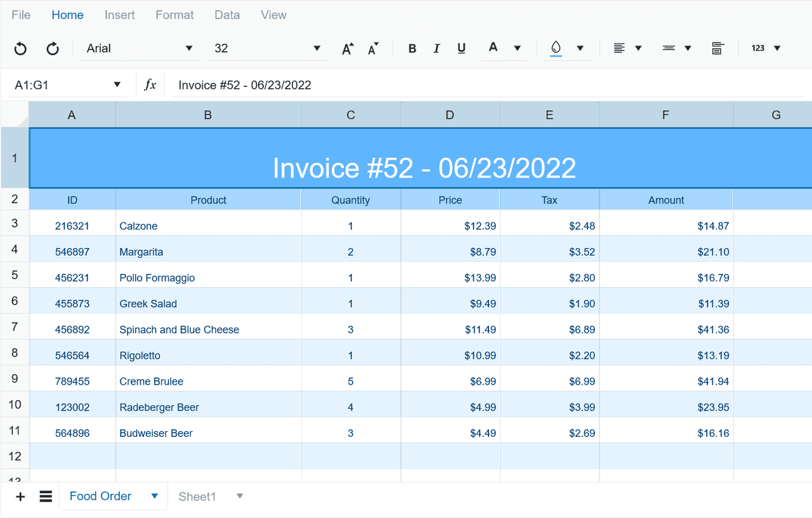
Task: Switch to the Insert tab
Action: coord(120,15)
